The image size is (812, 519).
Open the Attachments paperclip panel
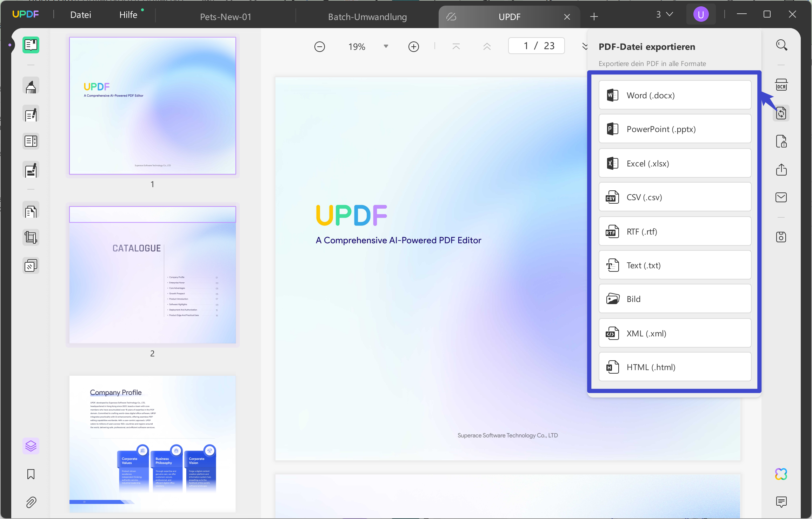[31, 502]
